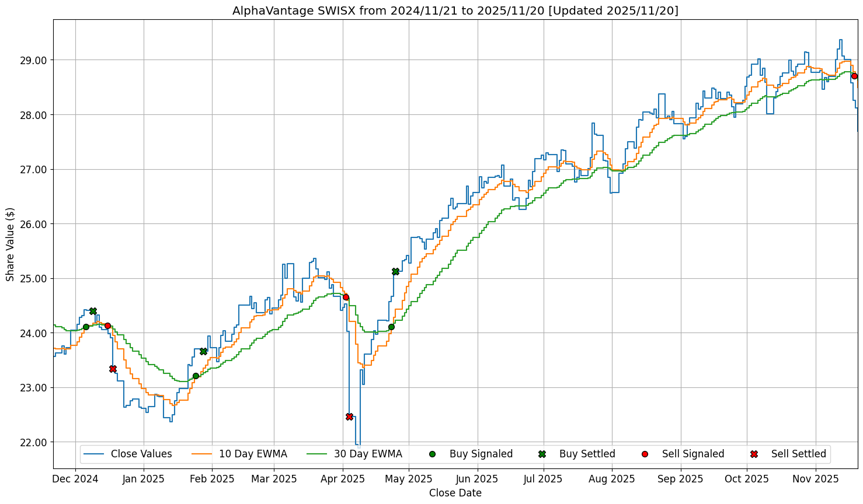
Task: Select the Sell Settled X marker in April 2025
Action: [x=349, y=416]
